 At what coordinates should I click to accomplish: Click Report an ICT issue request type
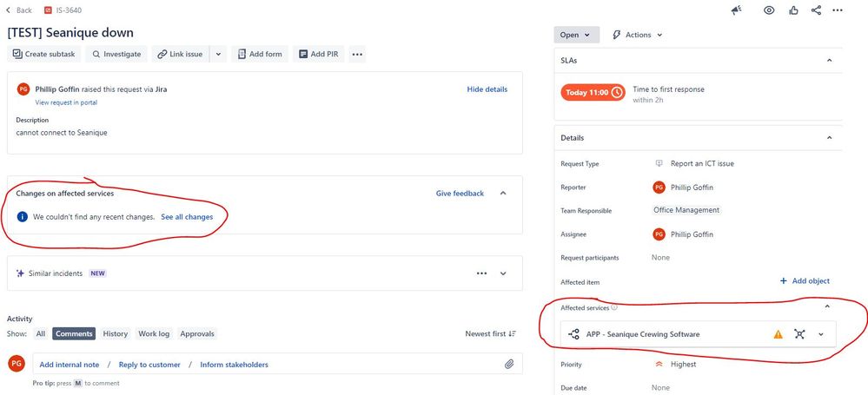coord(702,164)
